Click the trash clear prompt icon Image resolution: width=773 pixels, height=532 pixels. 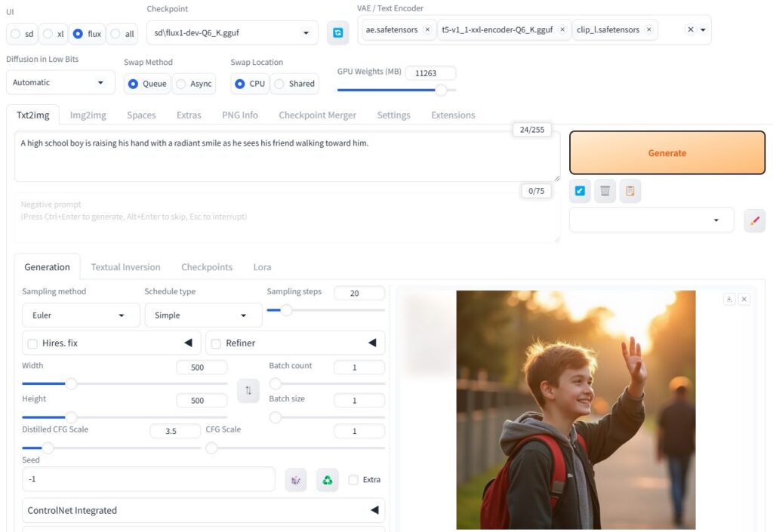[x=605, y=192]
